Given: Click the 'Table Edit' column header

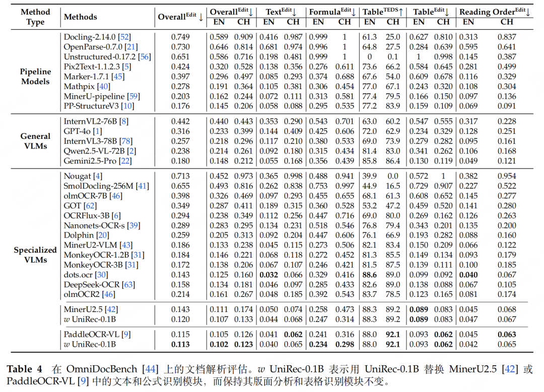Looking at the screenshot, I should pos(431,12).
